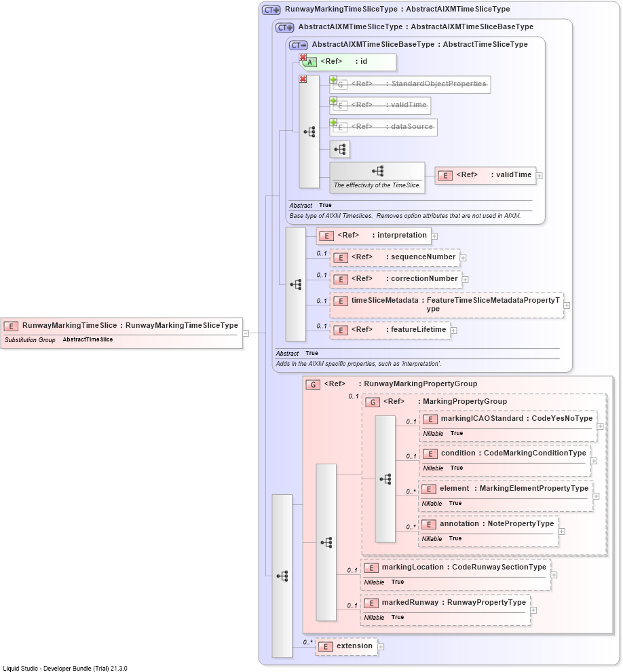The width and height of the screenshot is (623, 672).
Task: Click the G icon of MarkingPropertyGroup
Action: tap(373, 403)
